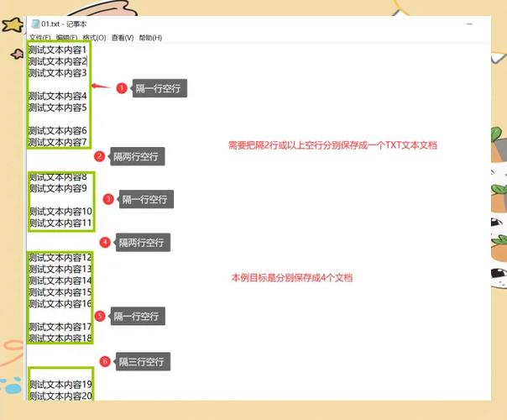Click the red circle badge numbered 2
Viewport: 507px width, 420px height.
coord(99,156)
